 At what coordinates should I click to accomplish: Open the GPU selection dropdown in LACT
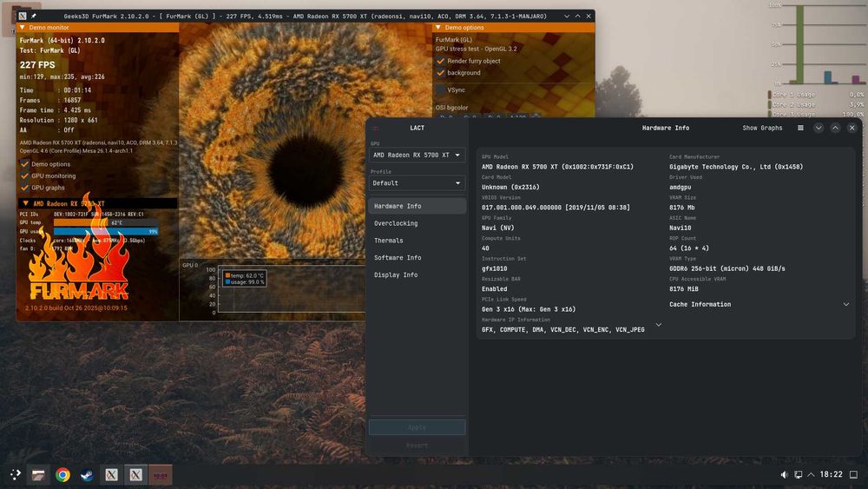(417, 155)
